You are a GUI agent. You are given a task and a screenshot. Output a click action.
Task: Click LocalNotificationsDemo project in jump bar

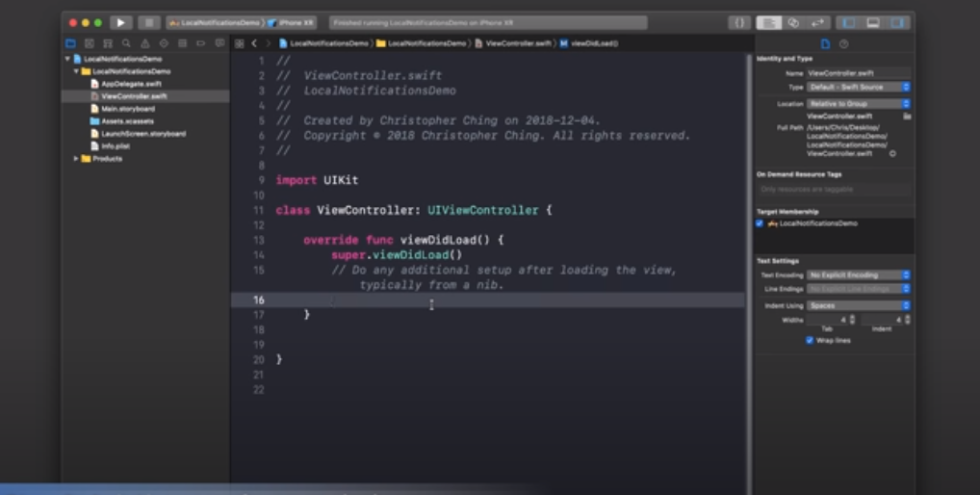pos(323,43)
